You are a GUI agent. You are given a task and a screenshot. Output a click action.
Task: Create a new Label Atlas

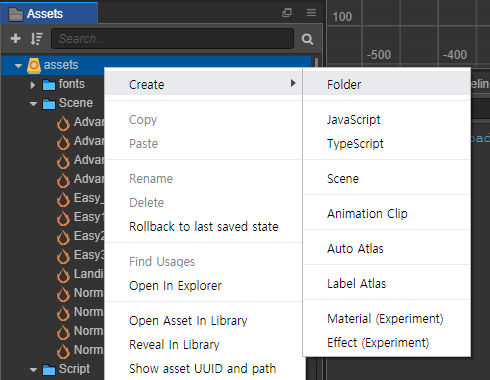387,284
